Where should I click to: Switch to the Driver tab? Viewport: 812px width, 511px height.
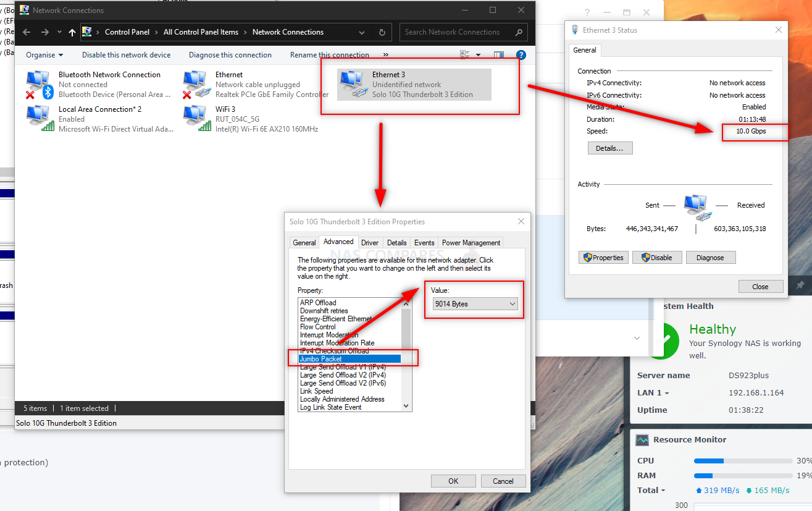click(x=370, y=243)
